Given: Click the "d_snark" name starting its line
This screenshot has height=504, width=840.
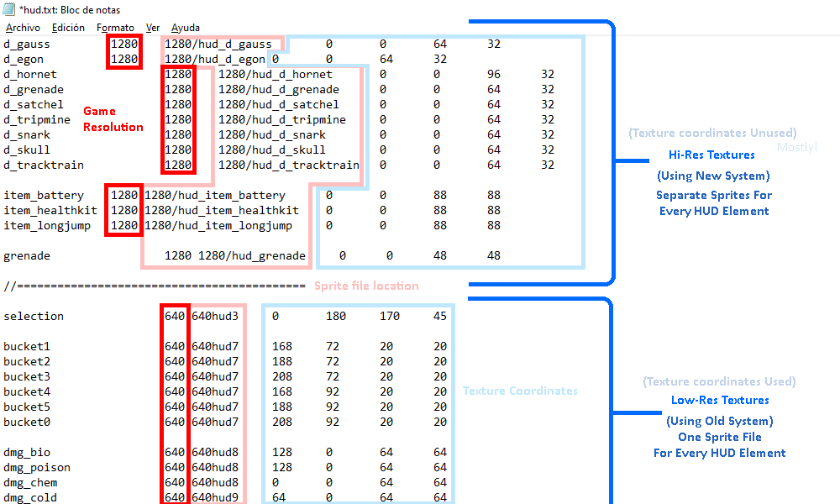Looking at the screenshot, I should tap(27, 135).
